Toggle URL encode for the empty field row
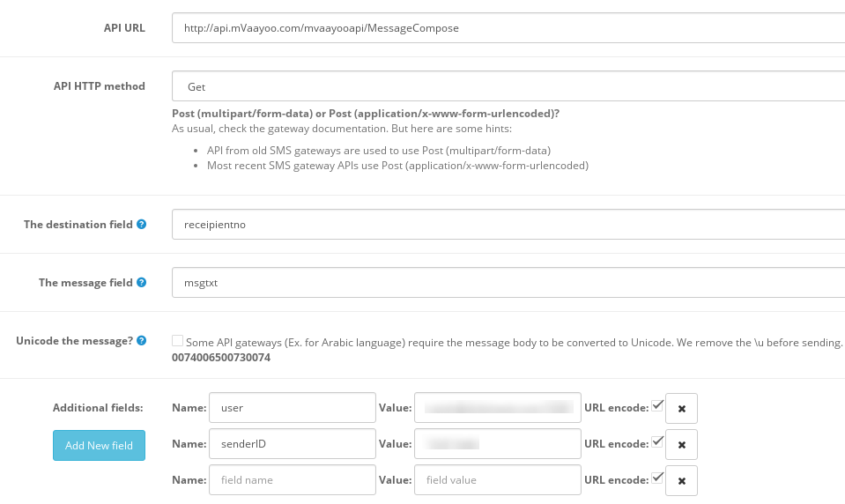Screen dimensions: 845x504 click(656, 478)
